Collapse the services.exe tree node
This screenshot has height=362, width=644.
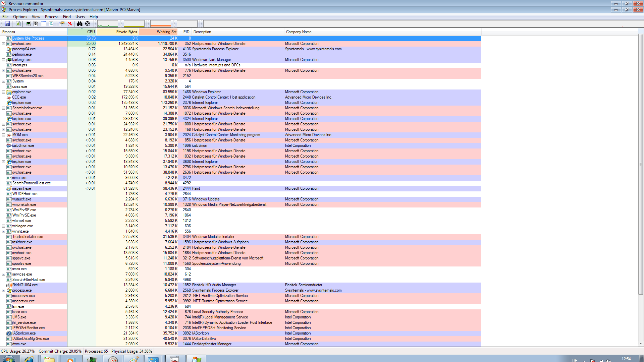tap(4, 274)
